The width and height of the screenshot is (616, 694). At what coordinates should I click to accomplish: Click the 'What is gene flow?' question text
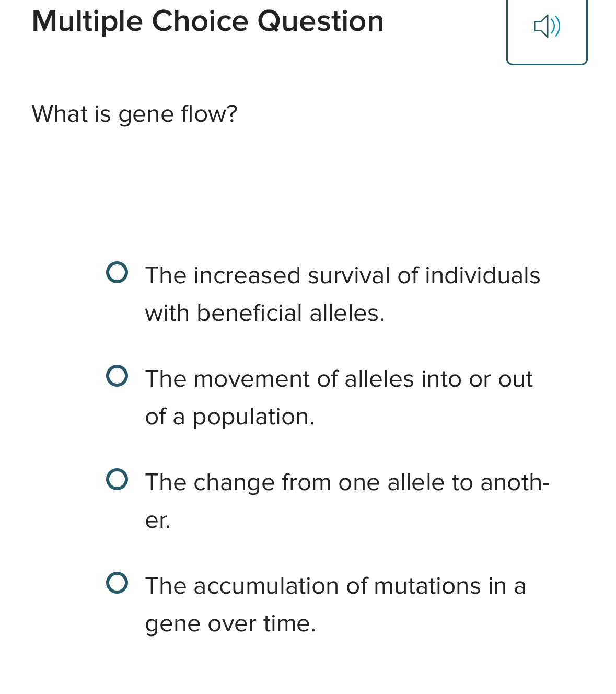click(134, 113)
